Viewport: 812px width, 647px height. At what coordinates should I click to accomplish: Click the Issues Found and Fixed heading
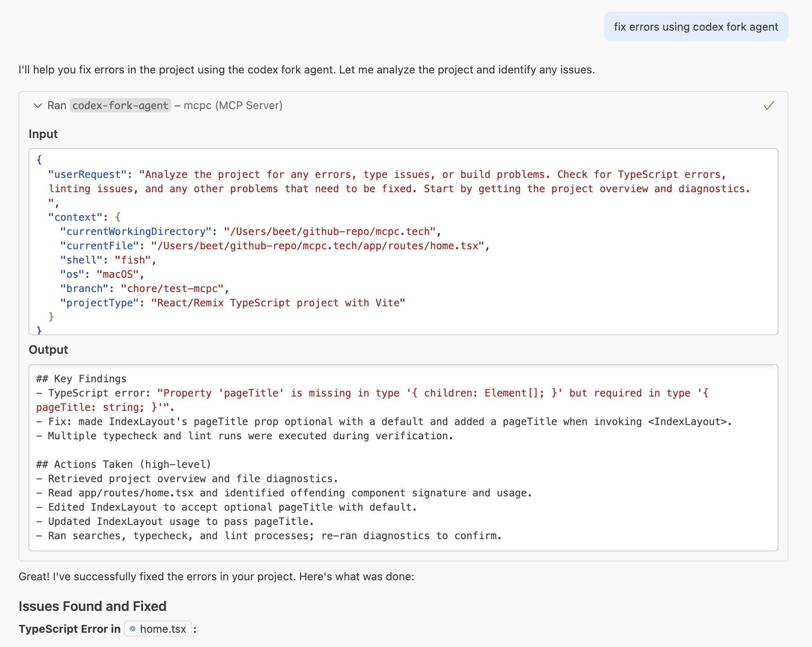click(x=92, y=606)
